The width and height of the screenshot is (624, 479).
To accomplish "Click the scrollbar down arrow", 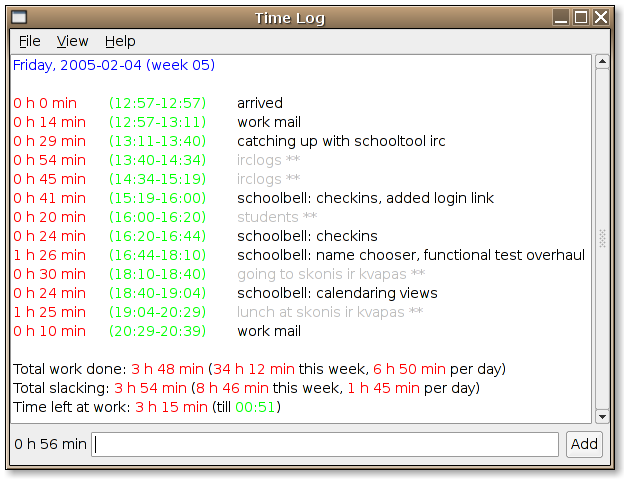I will coord(602,416).
